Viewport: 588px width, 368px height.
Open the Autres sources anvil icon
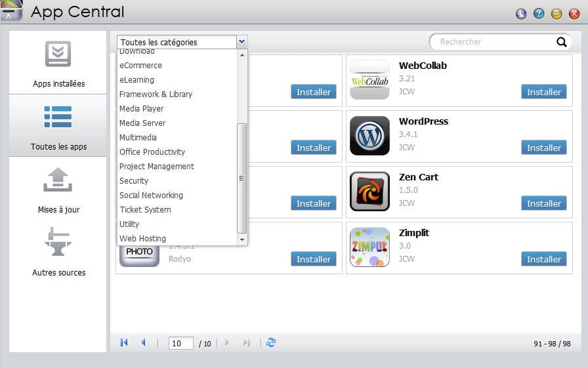[58, 241]
